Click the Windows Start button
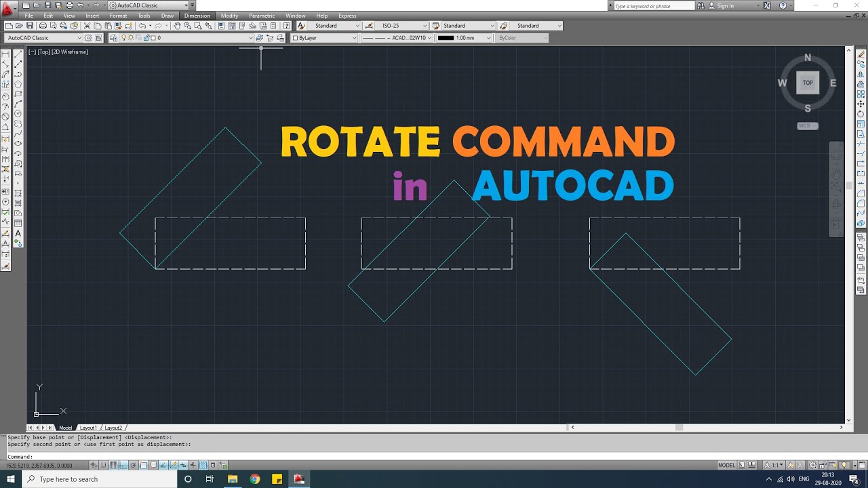Screen dimensions: 868x488 point(10,479)
